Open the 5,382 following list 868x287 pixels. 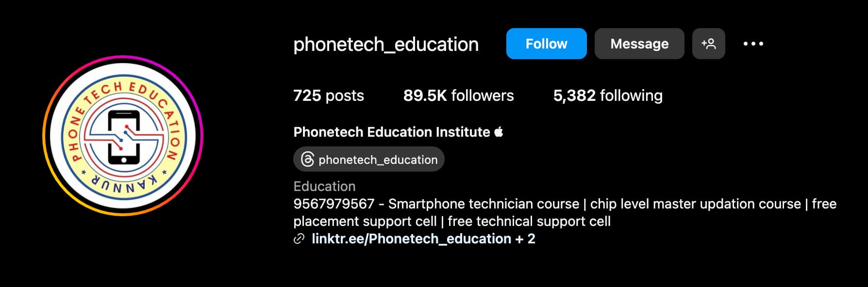(607, 96)
